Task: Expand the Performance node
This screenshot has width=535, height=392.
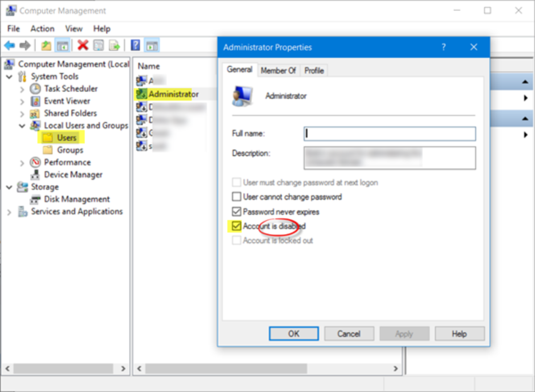Action: click(22, 163)
